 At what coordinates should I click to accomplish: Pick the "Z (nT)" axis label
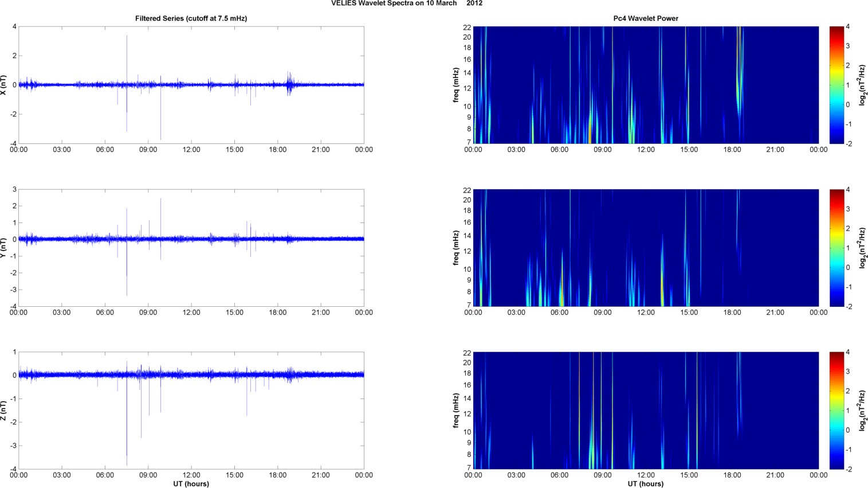click(x=4, y=411)
